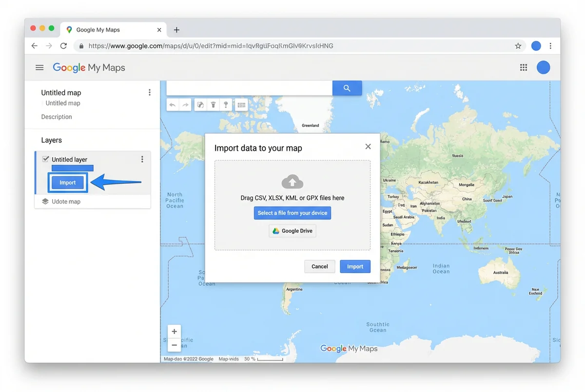Image resolution: width=585 pixels, height=392 pixels.
Task: Uncheck the Untitled layer visibility checkbox
Action: pos(45,159)
